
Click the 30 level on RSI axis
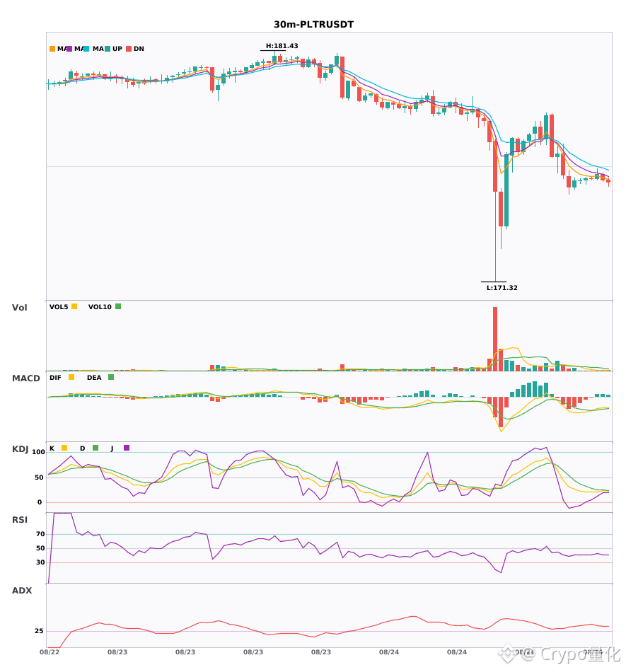(41, 562)
